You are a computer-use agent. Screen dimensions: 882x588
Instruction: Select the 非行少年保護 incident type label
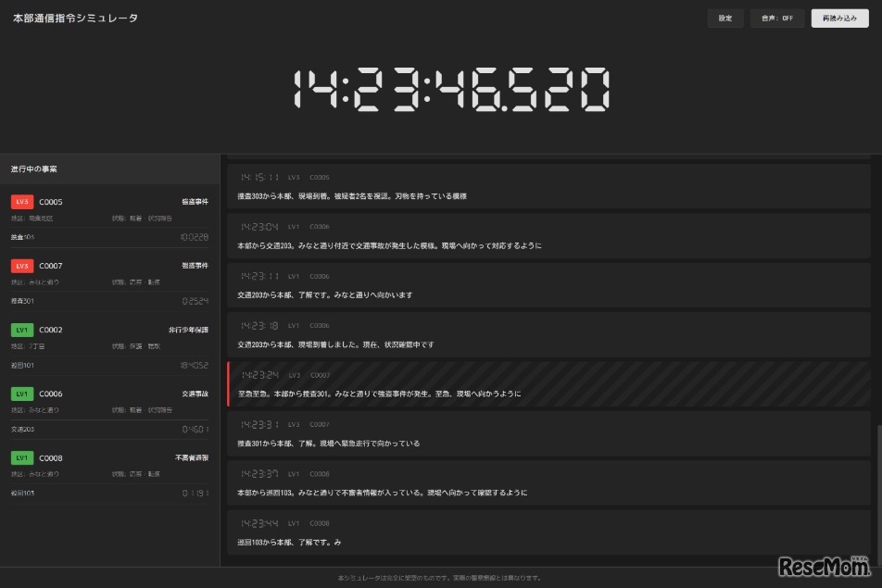188,330
